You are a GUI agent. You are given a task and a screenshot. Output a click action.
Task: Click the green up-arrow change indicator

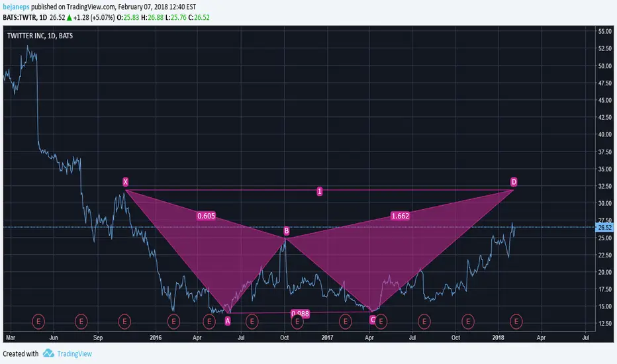(70, 17)
